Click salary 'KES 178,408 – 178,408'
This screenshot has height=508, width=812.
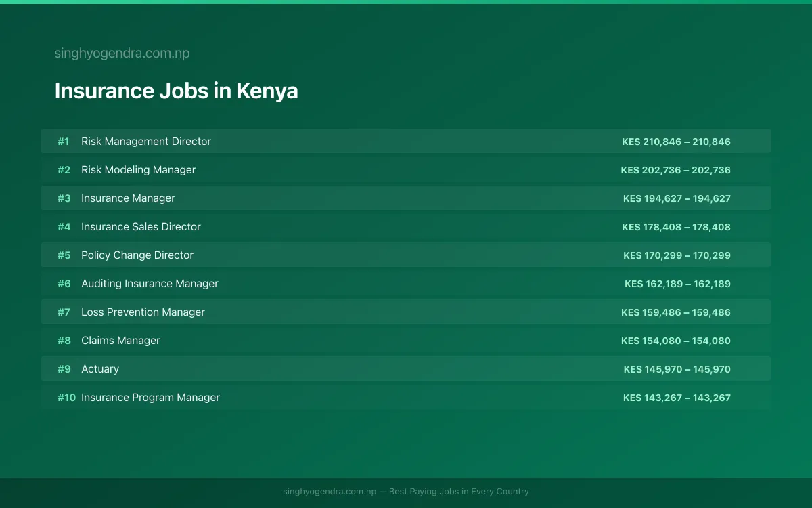tap(676, 227)
